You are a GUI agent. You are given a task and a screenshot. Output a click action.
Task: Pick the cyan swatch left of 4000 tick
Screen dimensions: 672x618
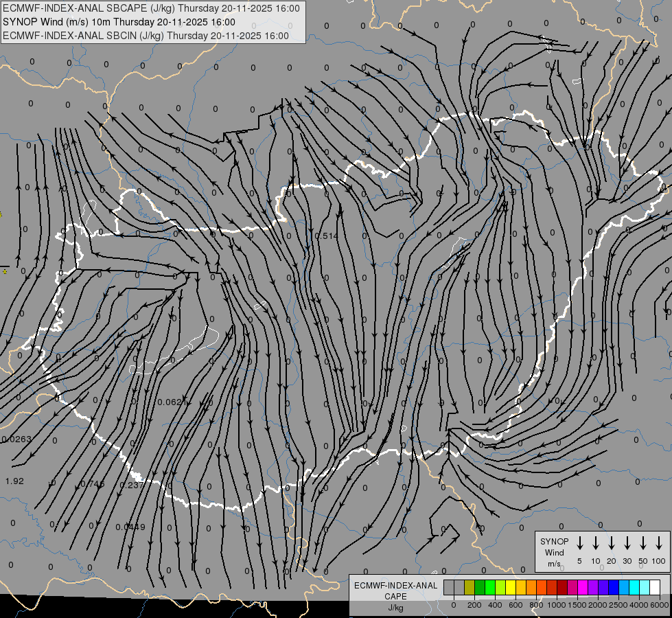tap(634, 587)
